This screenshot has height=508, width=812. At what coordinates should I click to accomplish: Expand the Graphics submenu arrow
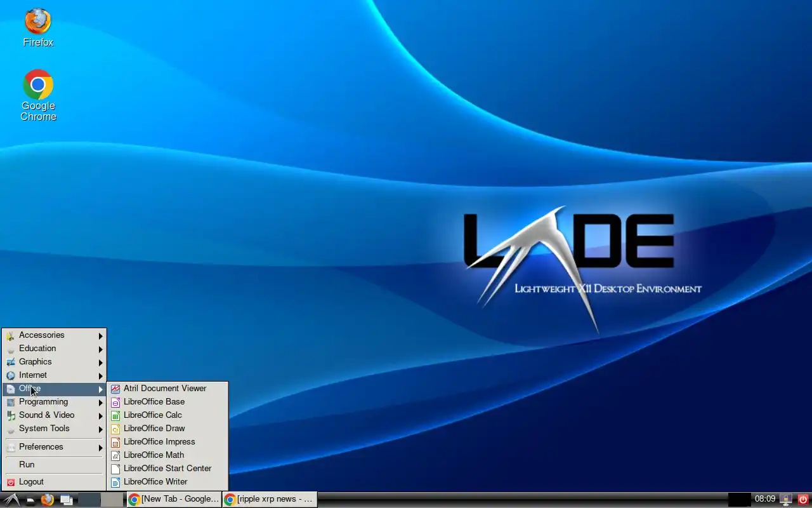tap(100, 363)
